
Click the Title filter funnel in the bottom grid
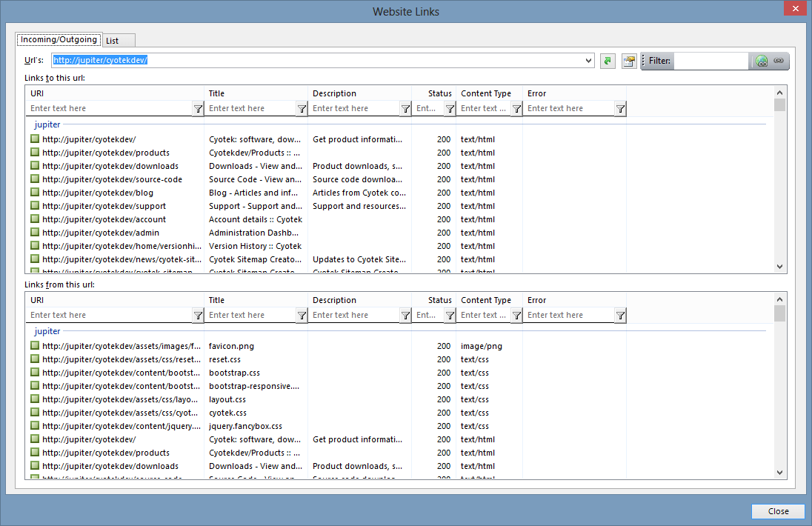click(x=302, y=316)
